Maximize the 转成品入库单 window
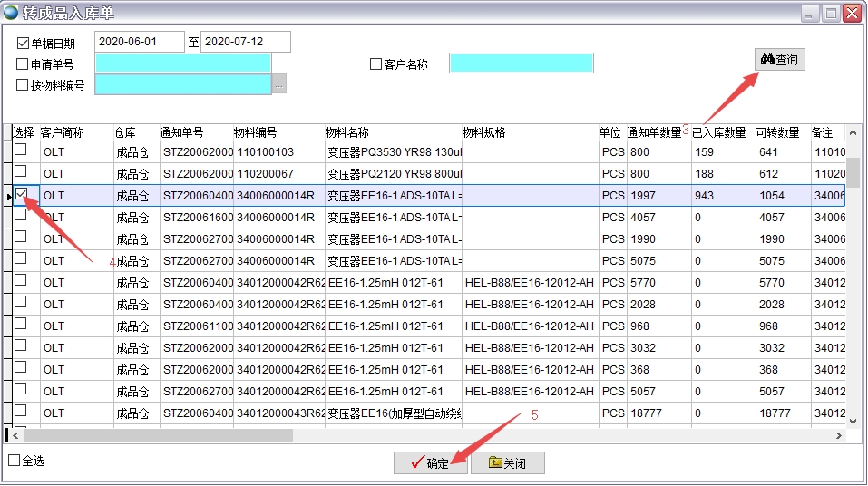 830,13
